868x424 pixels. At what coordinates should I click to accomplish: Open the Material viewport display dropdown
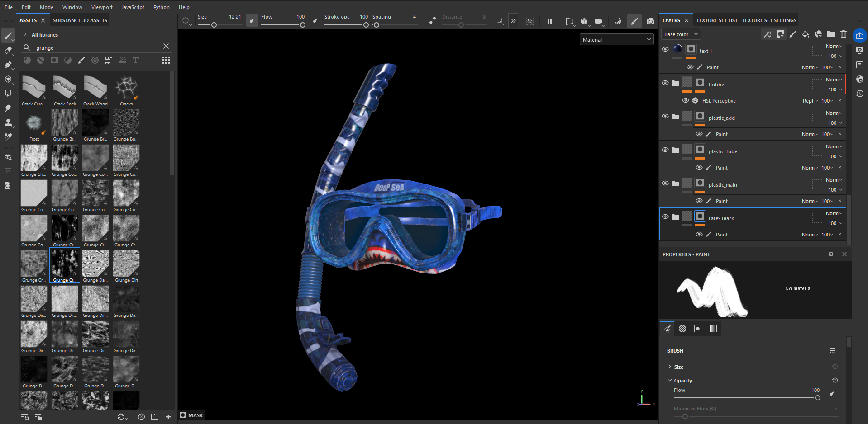click(x=616, y=40)
